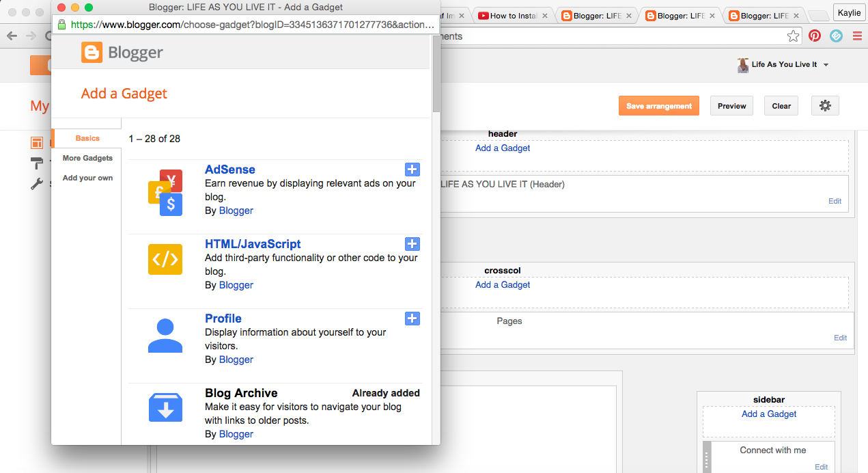
Task: Select the More Gadgets tab
Action: click(x=87, y=158)
